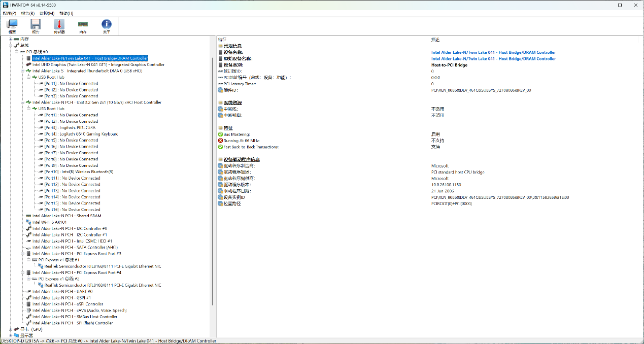Screen dimensions: 644x344
Task: Open the 监控(M) menu
Action: (47, 13)
